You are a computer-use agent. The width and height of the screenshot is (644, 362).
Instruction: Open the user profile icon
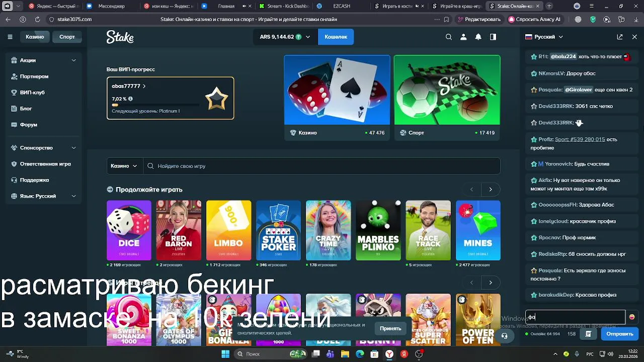coord(463,37)
